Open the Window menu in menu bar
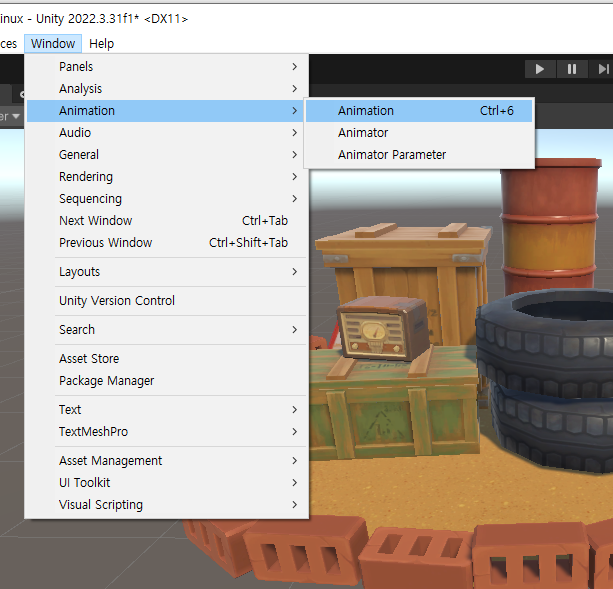Screen dimensions: 613x589 (53, 43)
